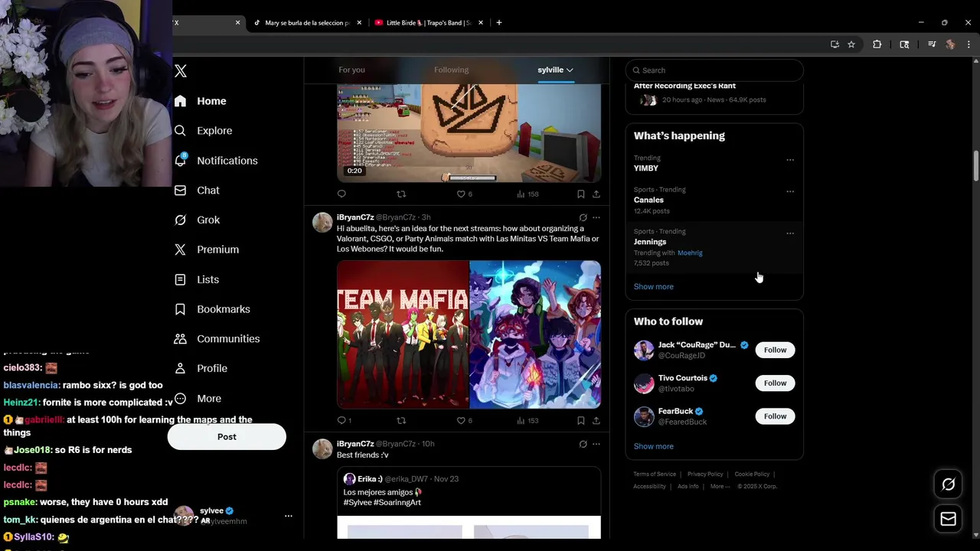Screen dimensions: 980x551
Task: Expand the More menu in the sidebar
Action: pyautogui.click(x=198, y=399)
